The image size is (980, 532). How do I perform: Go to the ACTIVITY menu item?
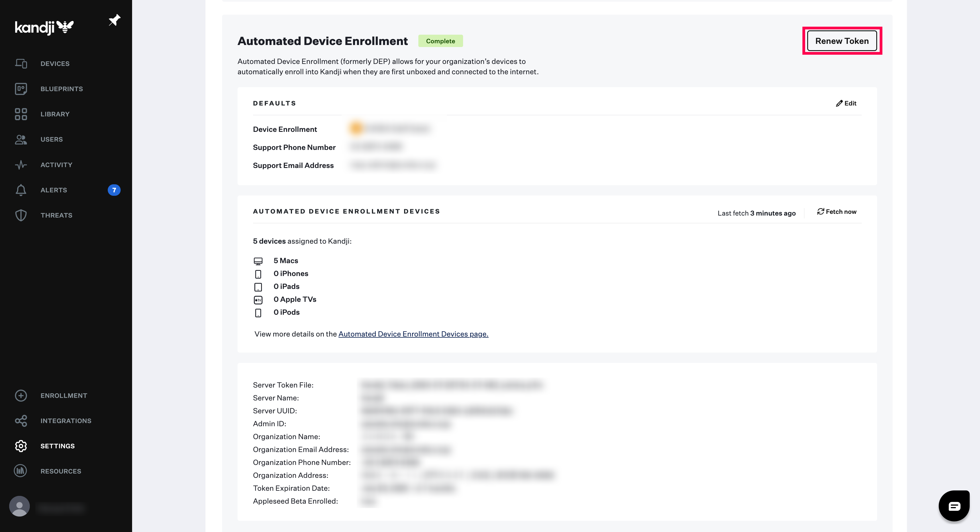click(56, 165)
